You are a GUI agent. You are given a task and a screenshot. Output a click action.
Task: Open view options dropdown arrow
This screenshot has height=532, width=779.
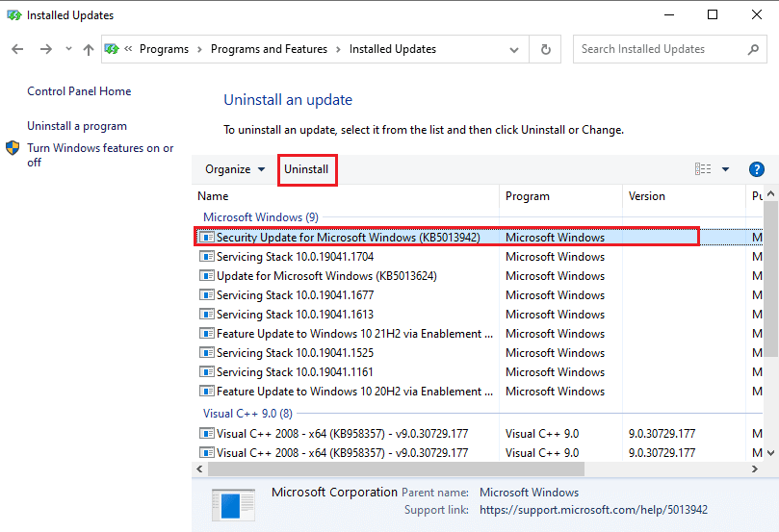tap(725, 169)
